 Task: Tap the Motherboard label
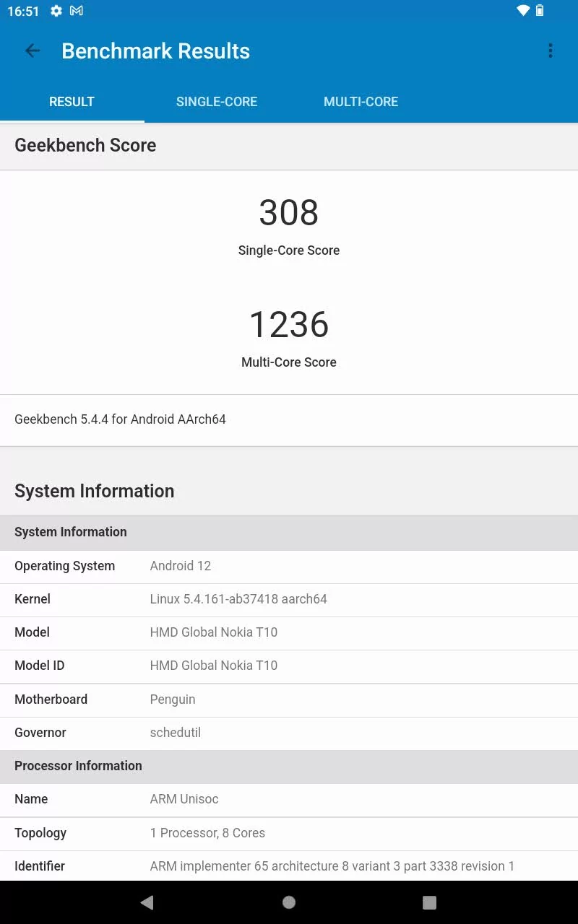[x=51, y=699]
